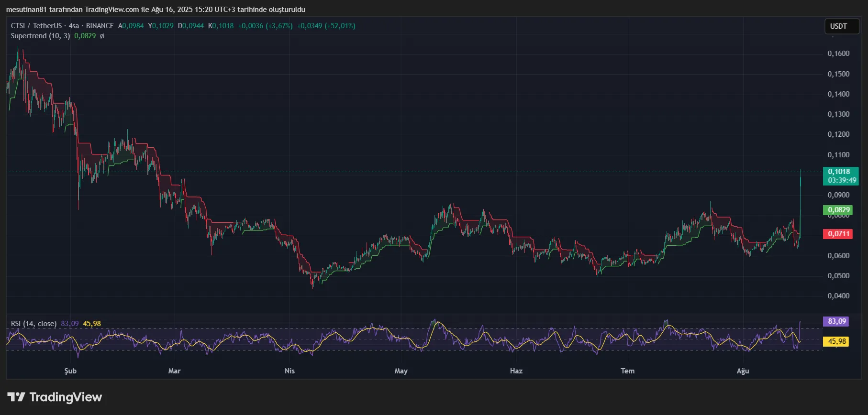Click the yellow 45,98 RSI axis tag
Screen dimensions: 868x415
pyautogui.click(x=836, y=341)
